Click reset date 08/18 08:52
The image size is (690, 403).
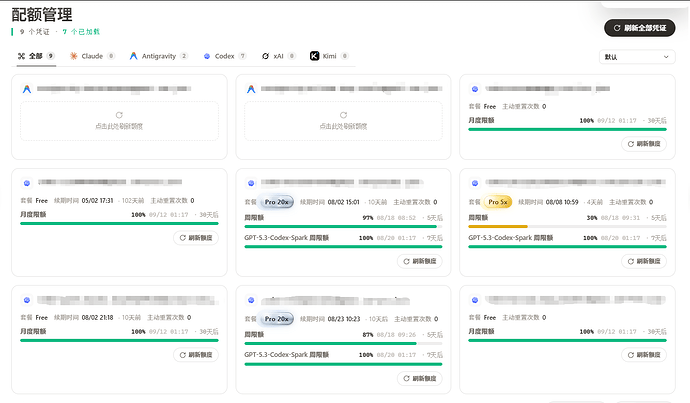(396, 218)
